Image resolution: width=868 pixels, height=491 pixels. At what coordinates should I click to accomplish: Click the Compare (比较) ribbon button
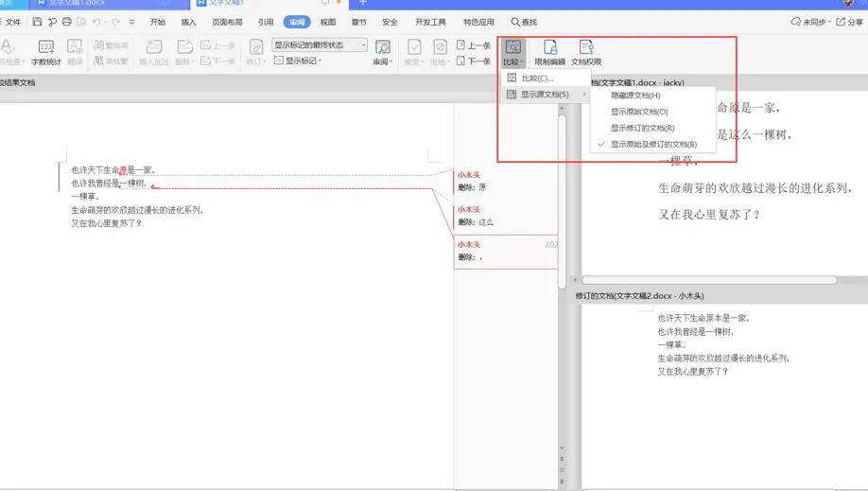coord(513,53)
